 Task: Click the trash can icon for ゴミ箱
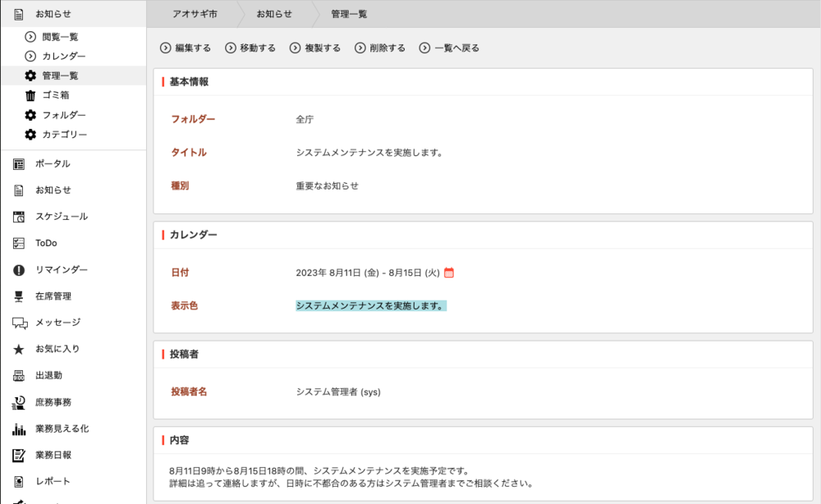(x=30, y=95)
